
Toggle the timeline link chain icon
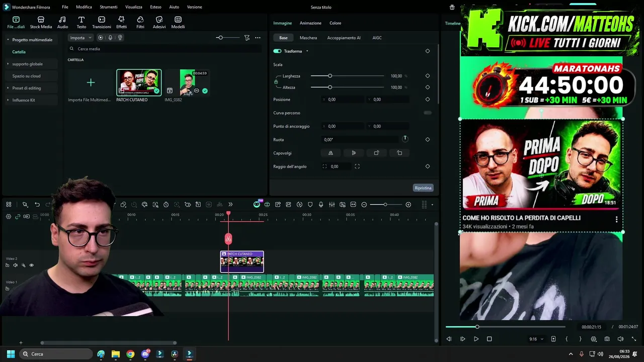pyautogui.click(x=18, y=217)
